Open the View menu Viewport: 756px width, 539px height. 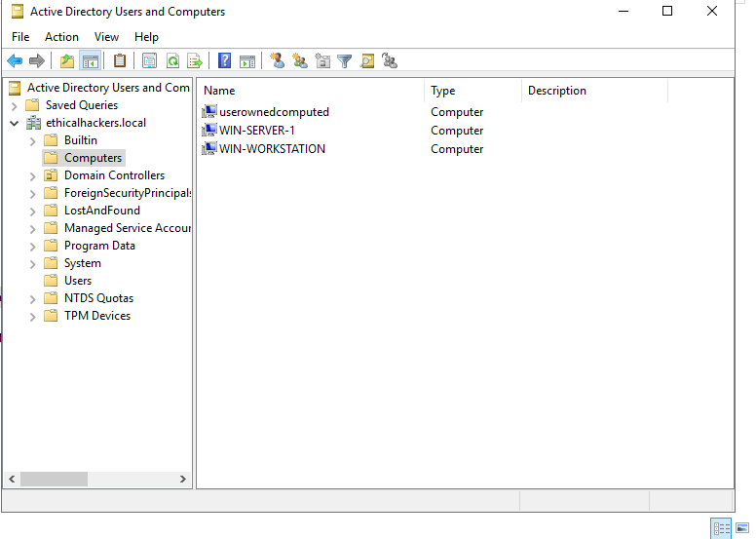tap(106, 37)
